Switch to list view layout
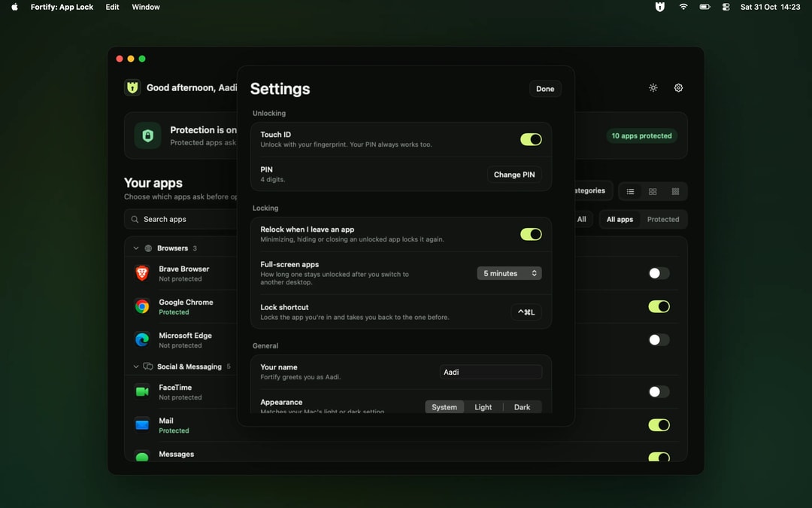The height and width of the screenshot is (508, 812). click(x=630, y=191)
